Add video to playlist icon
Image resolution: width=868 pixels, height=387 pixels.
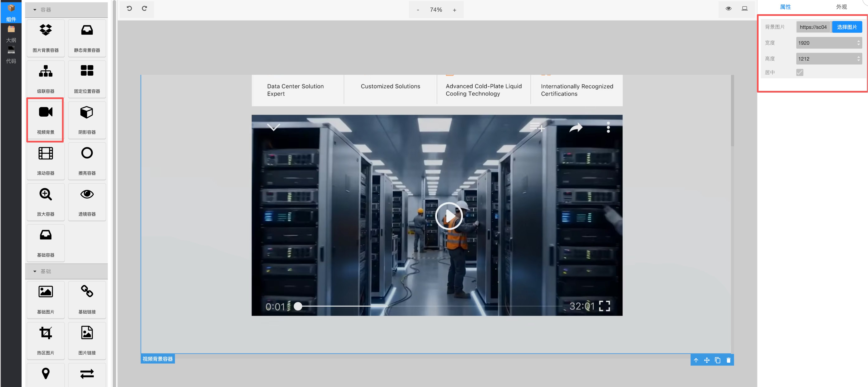click(537, 127)
